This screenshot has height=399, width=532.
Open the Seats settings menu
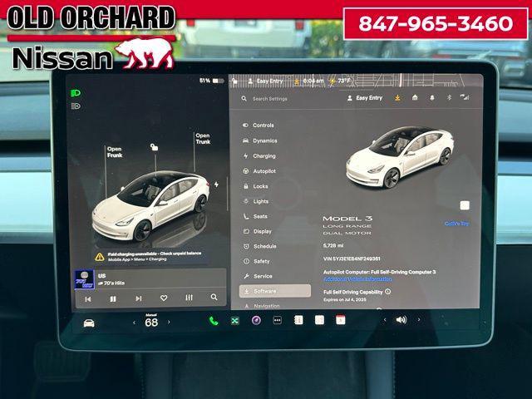255,216
